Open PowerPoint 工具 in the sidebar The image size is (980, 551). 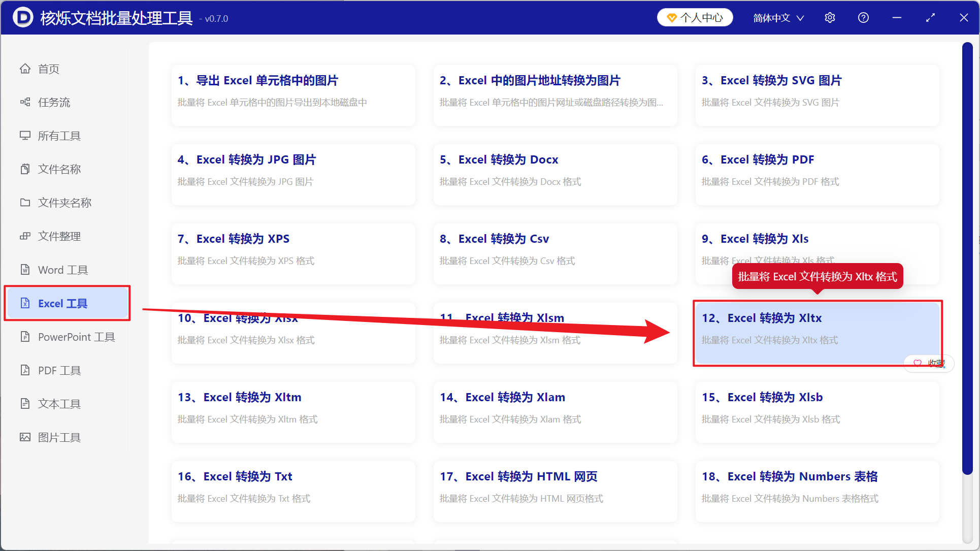coord(67,337)
